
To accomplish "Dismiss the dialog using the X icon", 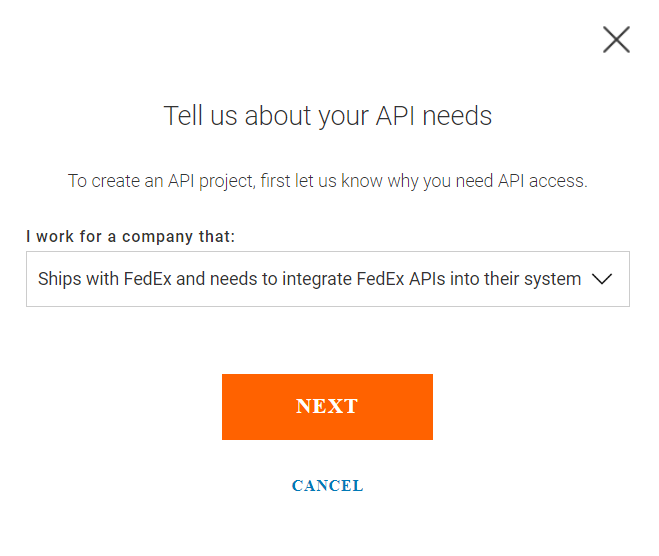I will click(x=616, y=40).
